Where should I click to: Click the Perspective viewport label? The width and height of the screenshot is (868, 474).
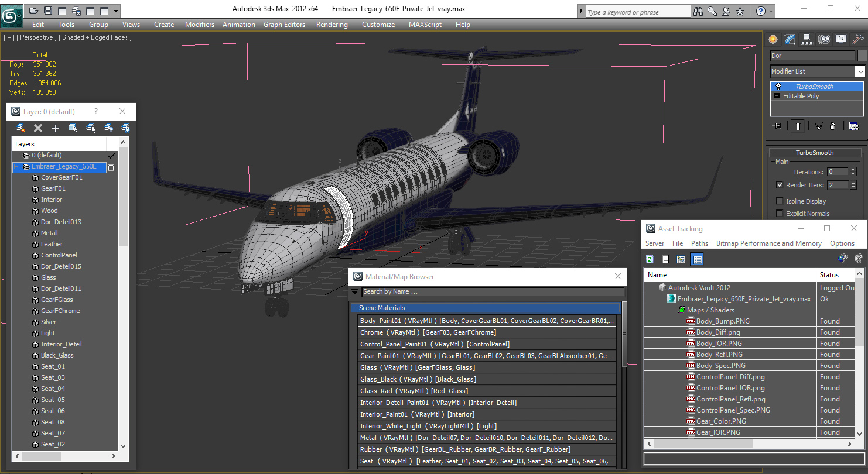[37, 37]
